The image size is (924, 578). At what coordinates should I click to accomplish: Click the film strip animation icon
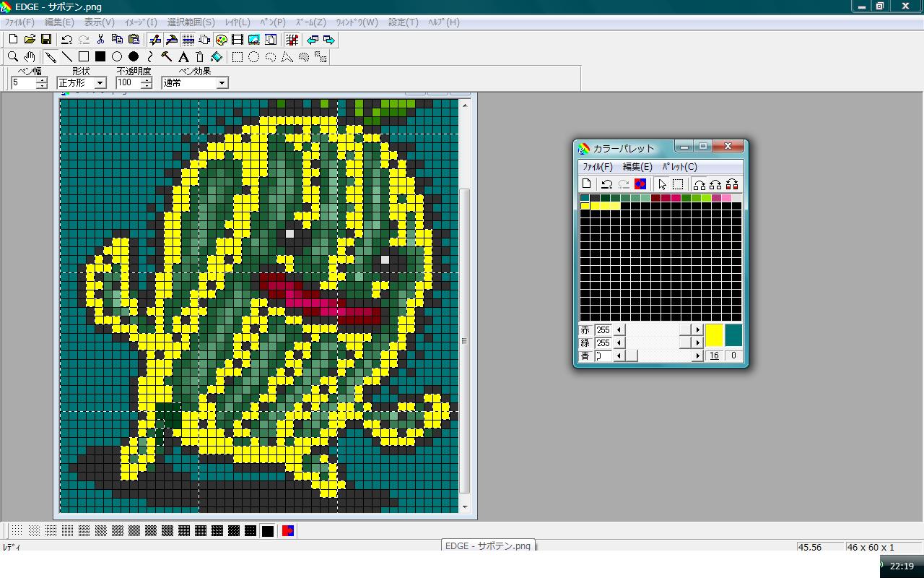point(237,40)
